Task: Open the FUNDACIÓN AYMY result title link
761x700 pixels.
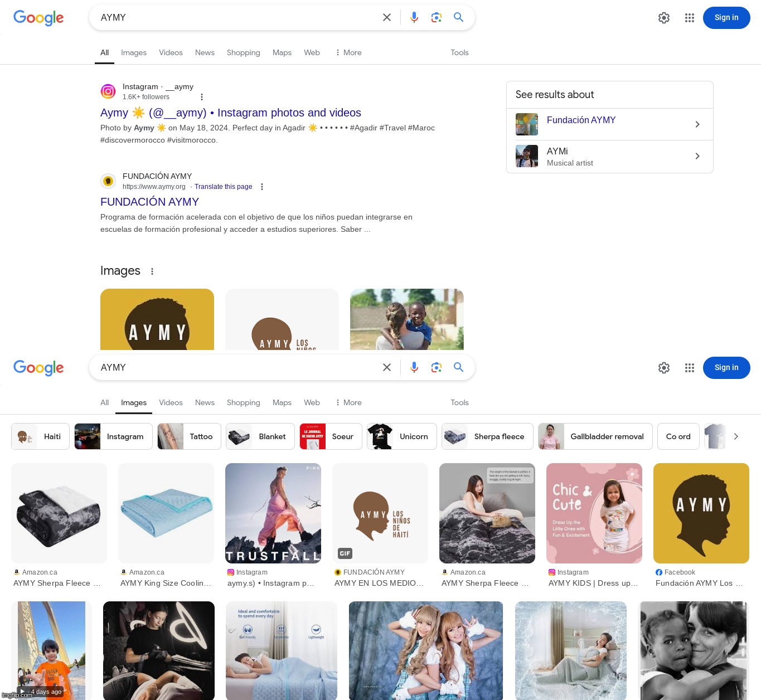Action: point(149,202)
